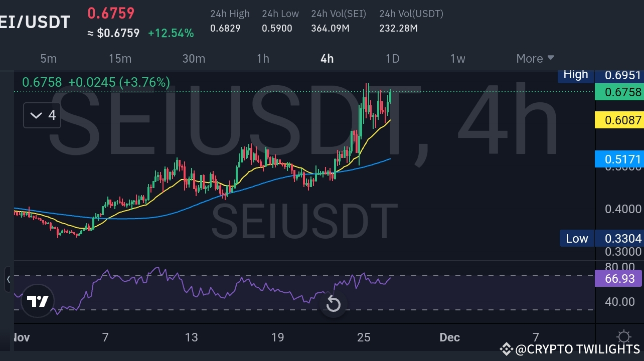The image size is (644, 361).
Task: Click the TradingView logo icon
Action: [37, 301]
